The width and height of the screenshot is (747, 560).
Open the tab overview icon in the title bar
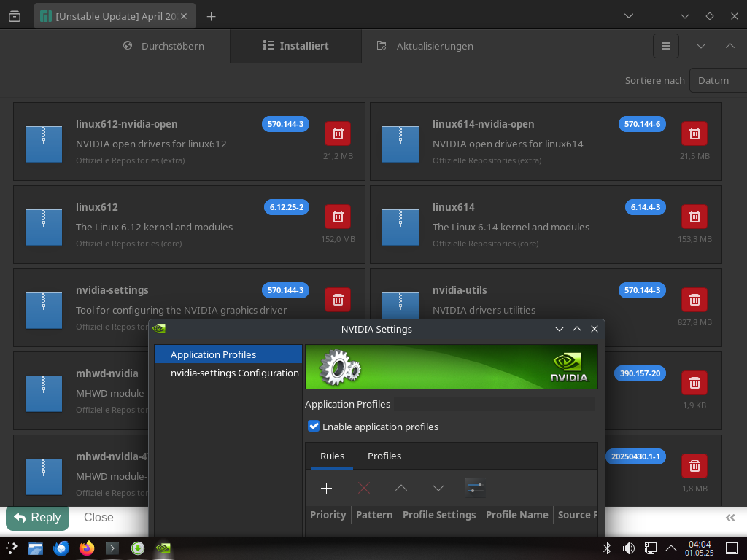click(15, 16)
